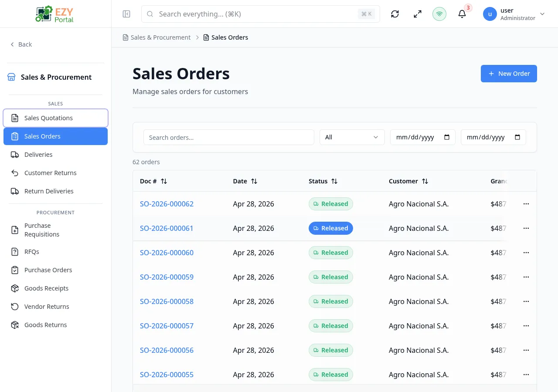
Task: Click the search magnifier icon
Action: [150, 14]
